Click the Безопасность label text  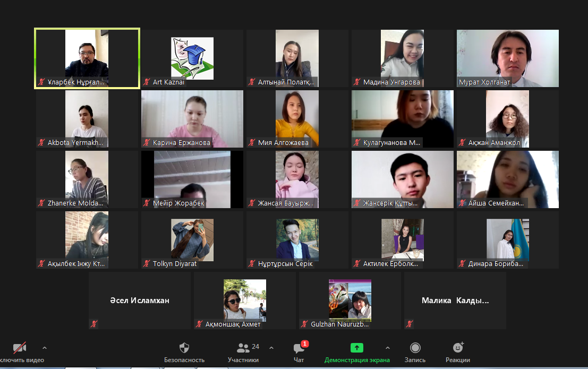[184, 360]
